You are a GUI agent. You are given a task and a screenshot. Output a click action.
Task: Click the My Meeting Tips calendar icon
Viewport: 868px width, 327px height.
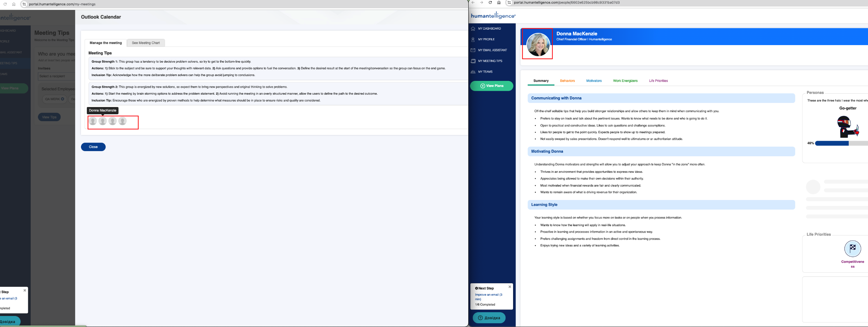click(x=473, y=61)
